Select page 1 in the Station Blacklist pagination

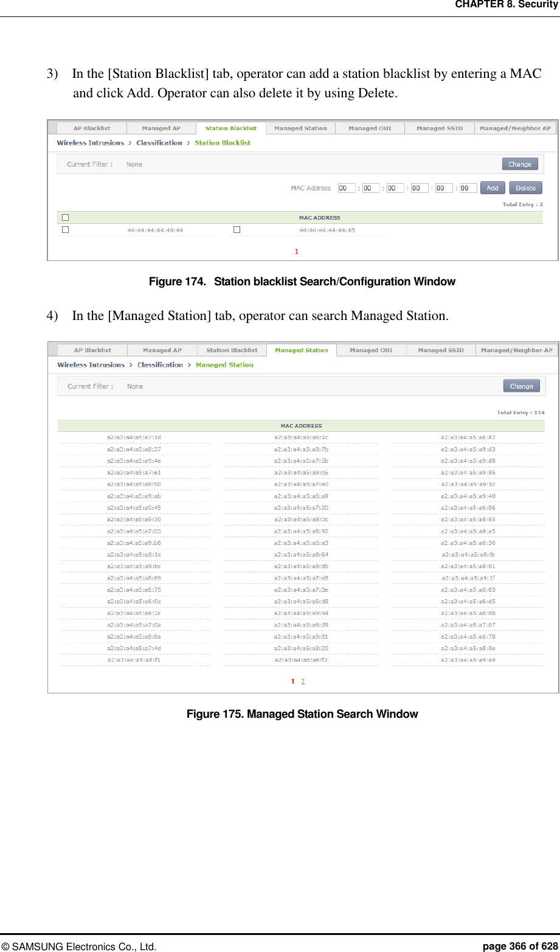point(296,251)
